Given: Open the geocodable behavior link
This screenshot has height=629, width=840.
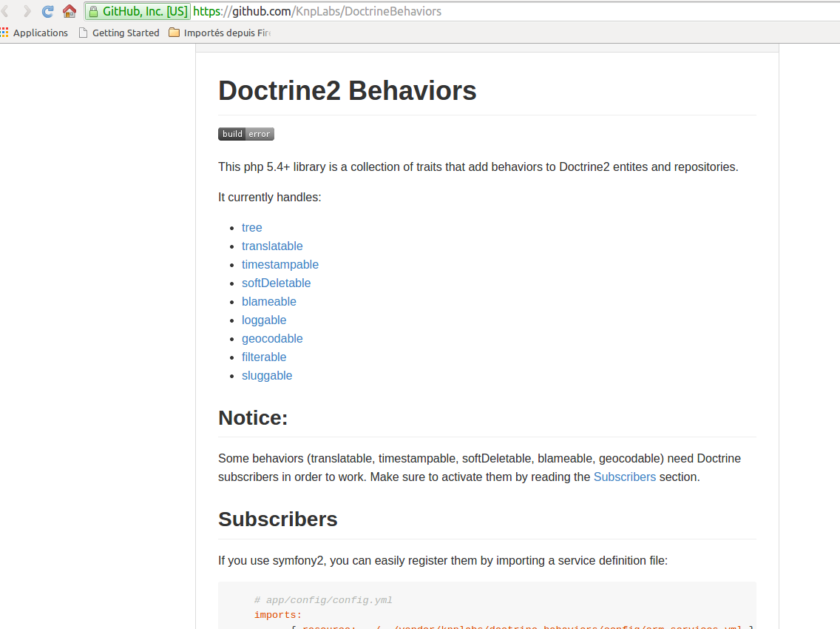Looking at the screenshot, I should 272,338.
